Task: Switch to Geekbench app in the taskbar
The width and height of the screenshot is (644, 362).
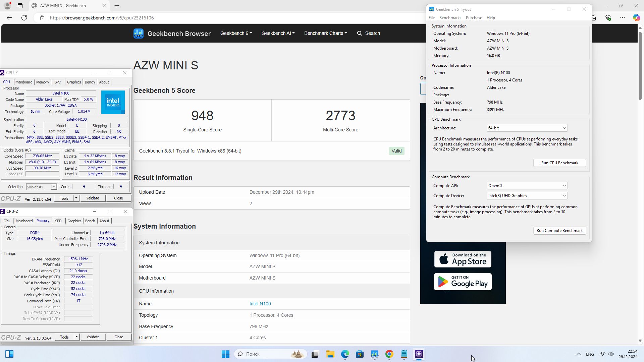Action: pos(374,354)
